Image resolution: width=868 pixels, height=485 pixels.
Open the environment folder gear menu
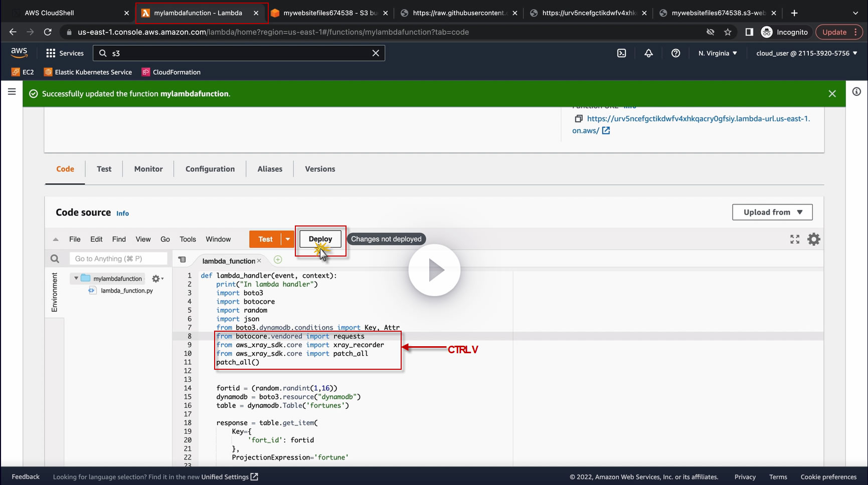[157, 279]
